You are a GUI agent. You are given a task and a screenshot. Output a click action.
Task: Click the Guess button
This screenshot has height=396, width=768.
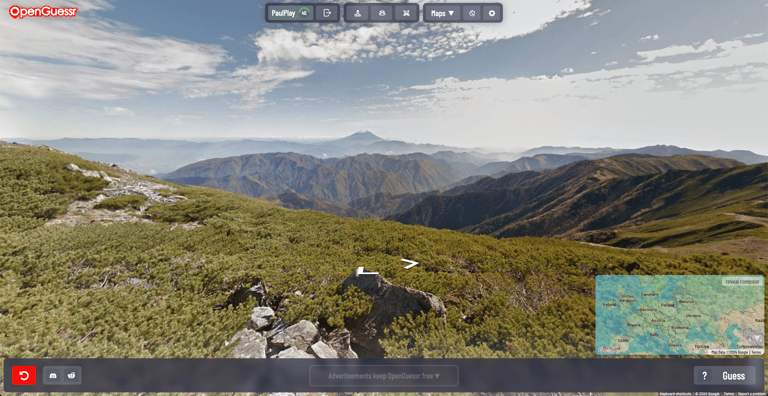pos(734,376)
